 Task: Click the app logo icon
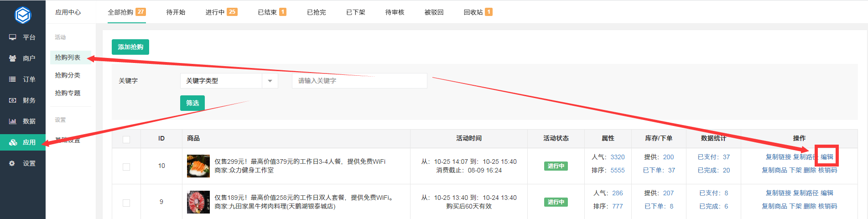[23, 15]
